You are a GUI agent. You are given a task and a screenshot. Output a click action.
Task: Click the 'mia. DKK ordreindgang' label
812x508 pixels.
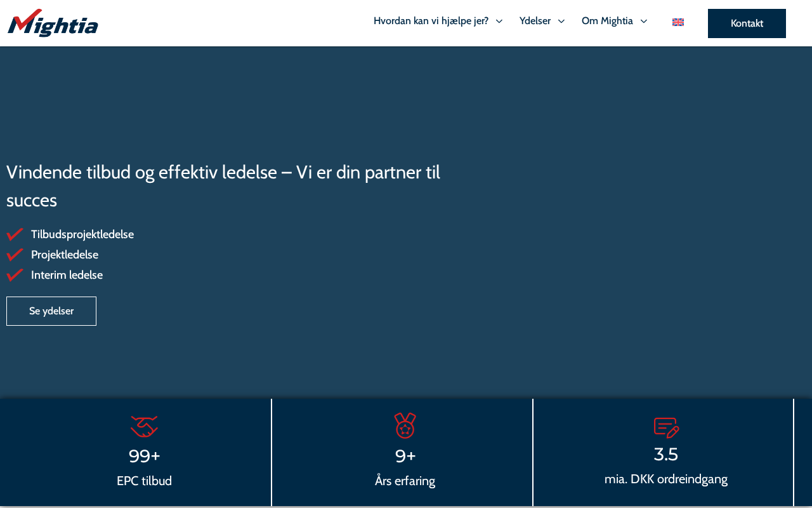point(666,479)
